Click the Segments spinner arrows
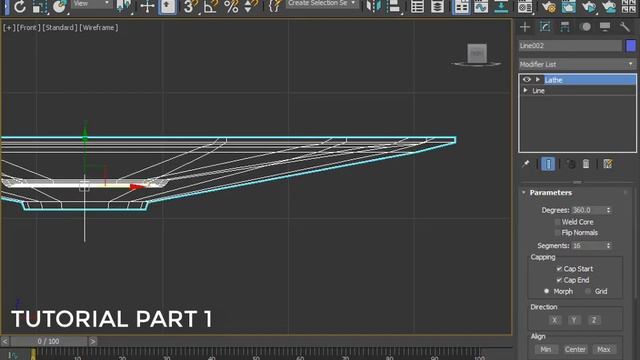 [x=609, y=246]
